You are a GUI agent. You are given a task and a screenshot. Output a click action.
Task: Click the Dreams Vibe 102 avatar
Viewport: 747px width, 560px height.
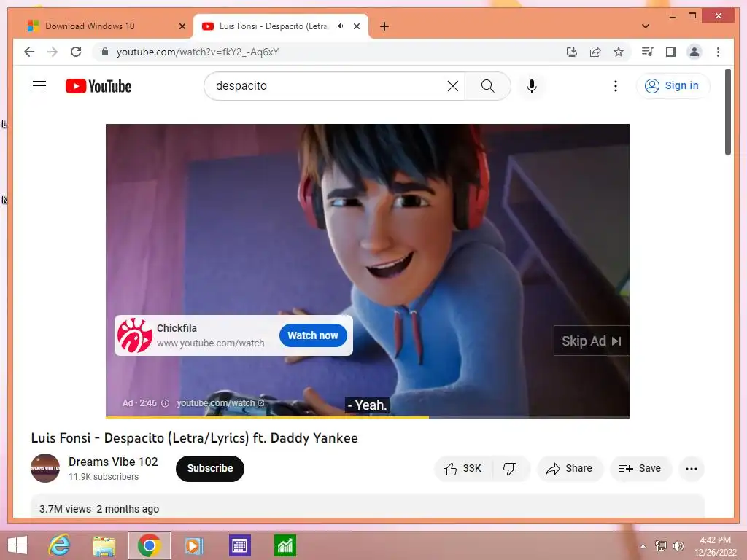tap(45, 468)
